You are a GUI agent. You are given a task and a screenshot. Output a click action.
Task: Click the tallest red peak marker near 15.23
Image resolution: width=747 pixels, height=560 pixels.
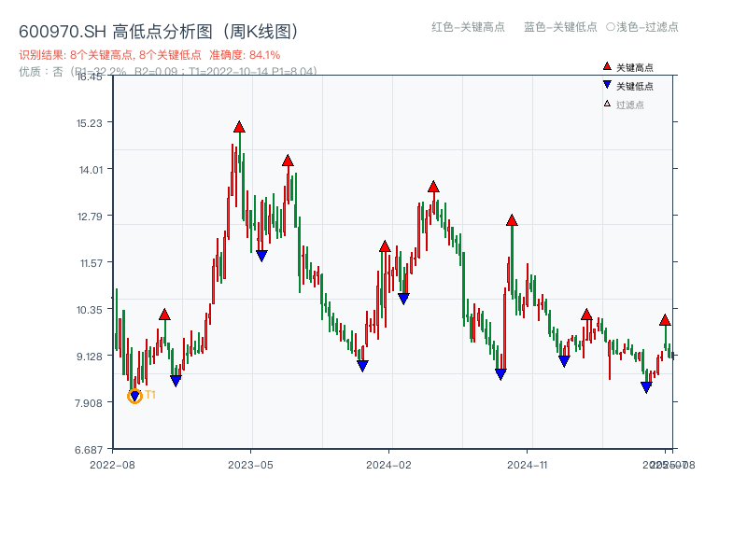240,125
